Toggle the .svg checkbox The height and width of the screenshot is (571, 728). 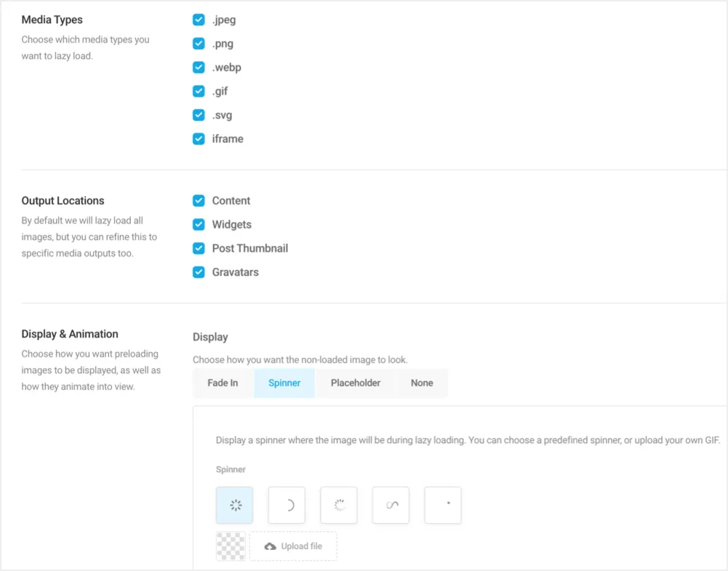199,115
